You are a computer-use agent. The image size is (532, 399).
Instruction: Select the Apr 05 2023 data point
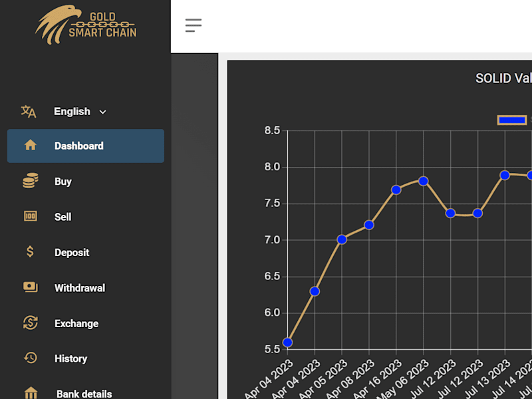pos(342,239)
